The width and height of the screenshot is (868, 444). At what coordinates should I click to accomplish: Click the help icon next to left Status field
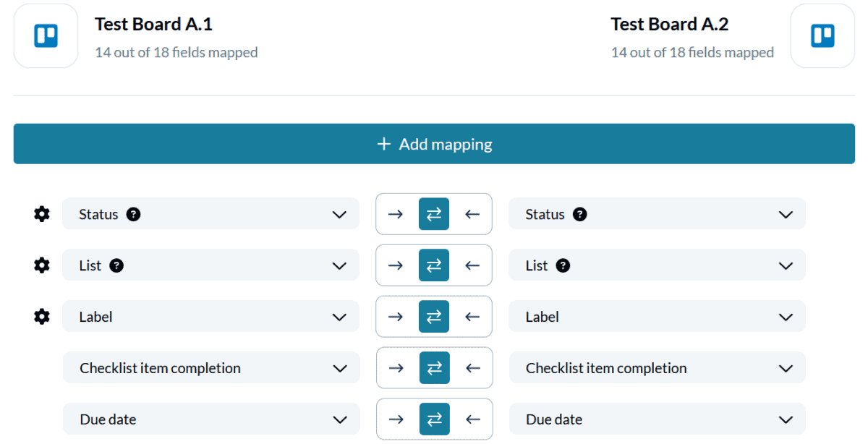click(133, 214)
